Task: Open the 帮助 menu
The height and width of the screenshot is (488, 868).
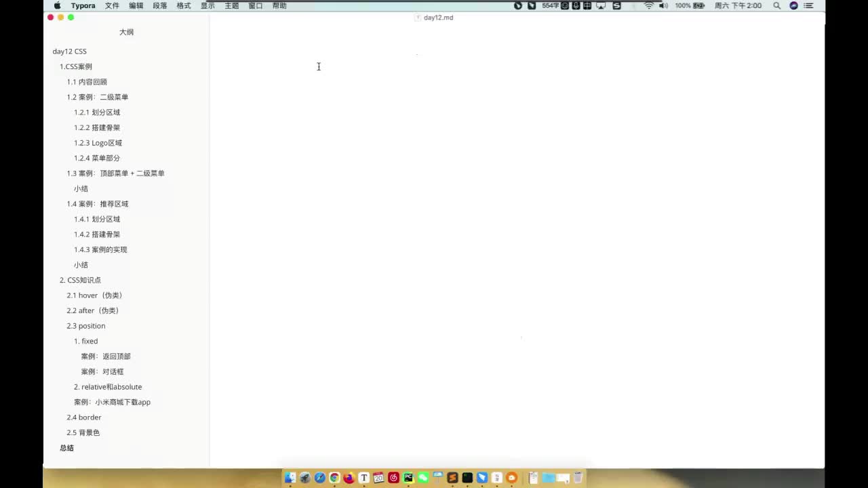Action: (279, 5)
